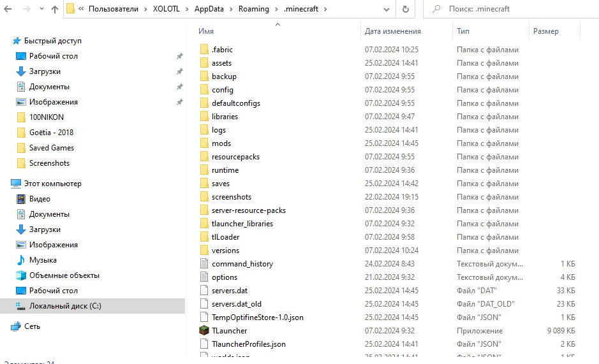The image size is (599, 364).
Task: Click the Файл "DAT_OLD" type cell
Action: coord(485,304)
